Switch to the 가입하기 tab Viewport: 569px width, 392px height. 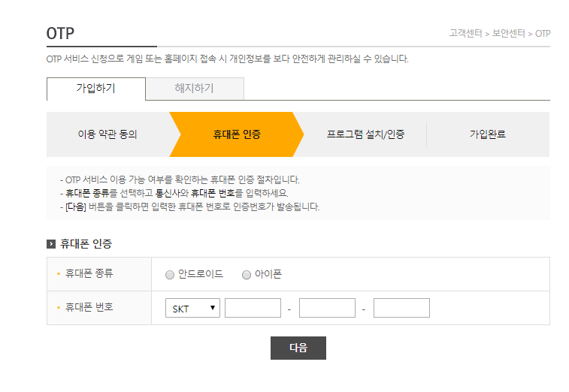point(96,89)
